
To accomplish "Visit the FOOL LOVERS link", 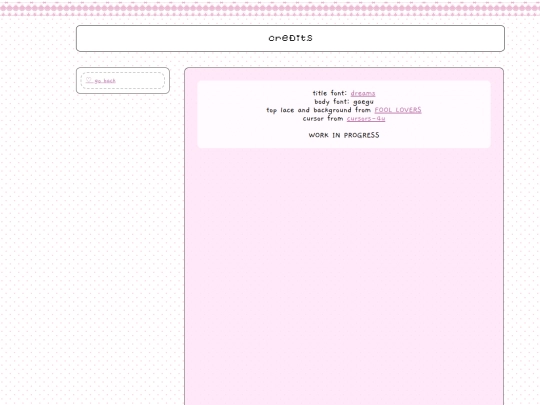I will (398, 110).
